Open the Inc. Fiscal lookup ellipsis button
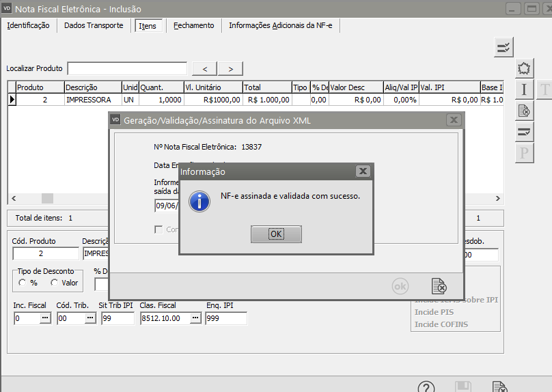Image resolution: width=552 pixels, height=392 pixels. [45, 318]
